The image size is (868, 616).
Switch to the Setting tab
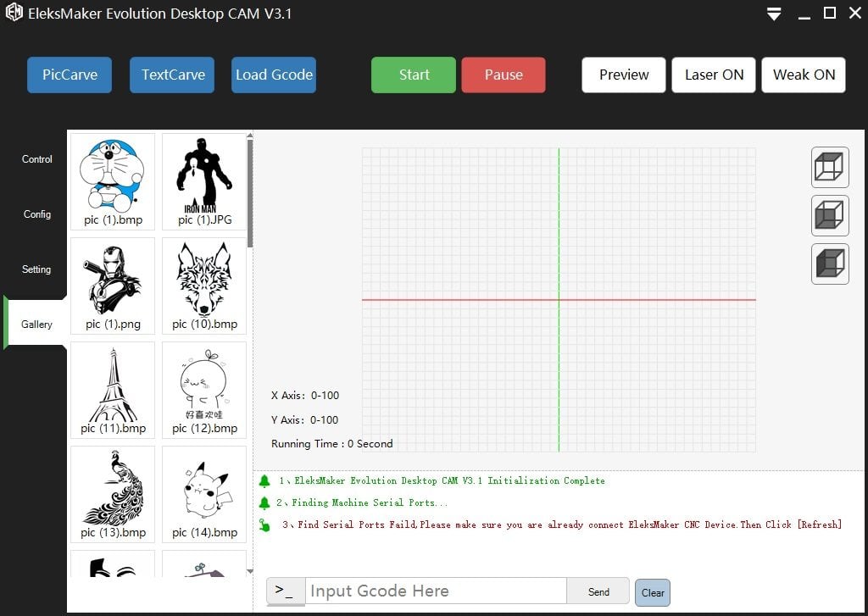click(x=36, y=269)
